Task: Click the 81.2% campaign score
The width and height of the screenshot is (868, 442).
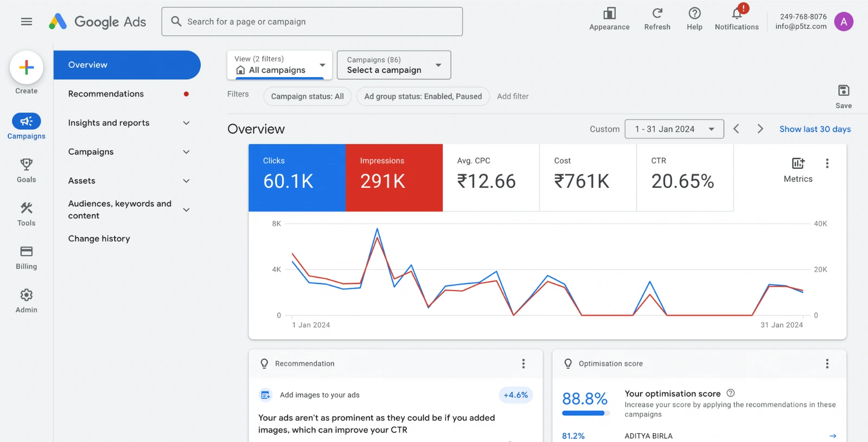Action: point(573,436)
